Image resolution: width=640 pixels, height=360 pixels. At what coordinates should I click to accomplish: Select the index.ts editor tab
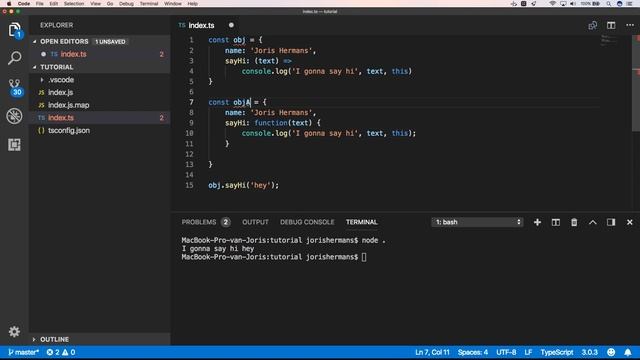(201, 25)
